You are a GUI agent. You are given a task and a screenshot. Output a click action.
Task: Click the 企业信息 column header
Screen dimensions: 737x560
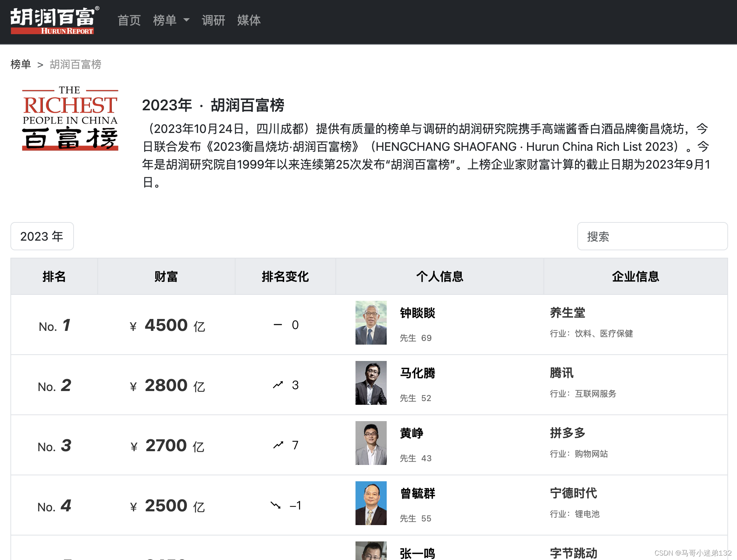(636, 276)
